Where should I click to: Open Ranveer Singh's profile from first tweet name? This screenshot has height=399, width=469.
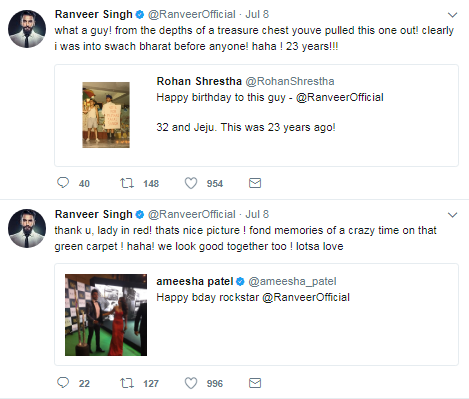tap(94, 14)
